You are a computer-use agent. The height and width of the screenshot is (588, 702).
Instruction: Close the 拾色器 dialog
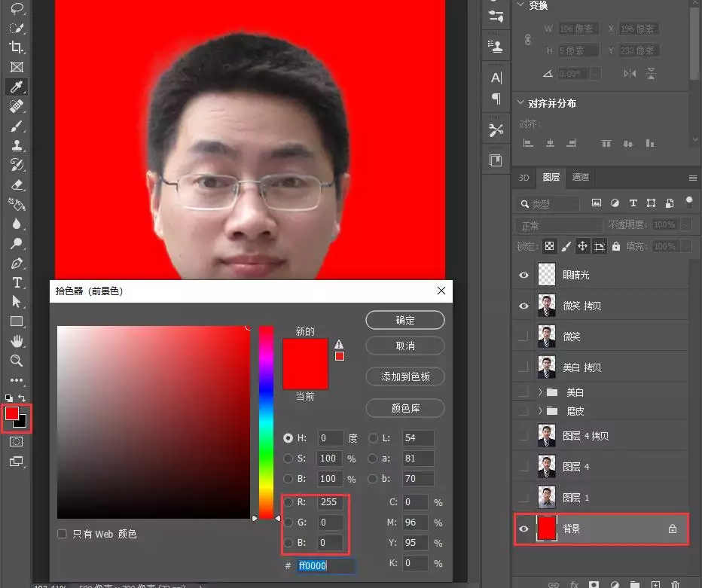click(x=441, y=291)
